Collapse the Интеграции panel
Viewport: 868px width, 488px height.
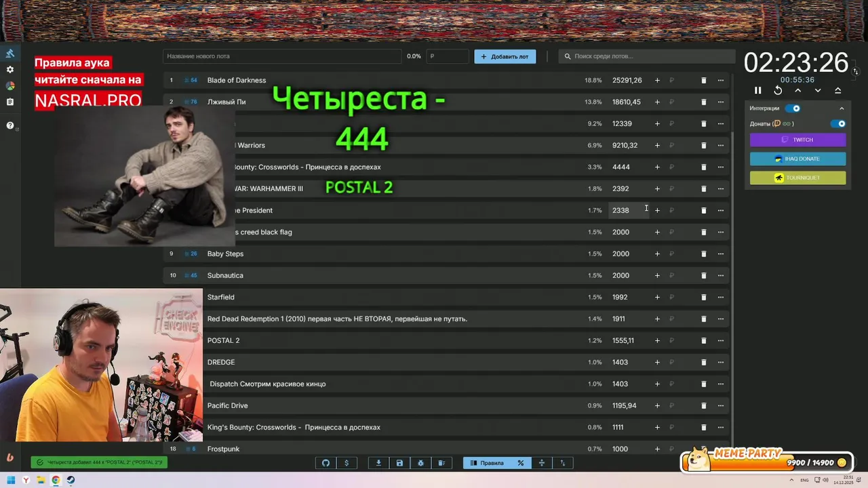pyautogui.click(x=842, y=108)
